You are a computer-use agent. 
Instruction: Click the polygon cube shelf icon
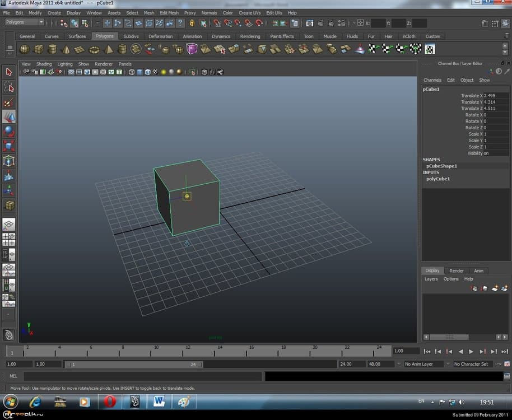[x=39, y=49]
